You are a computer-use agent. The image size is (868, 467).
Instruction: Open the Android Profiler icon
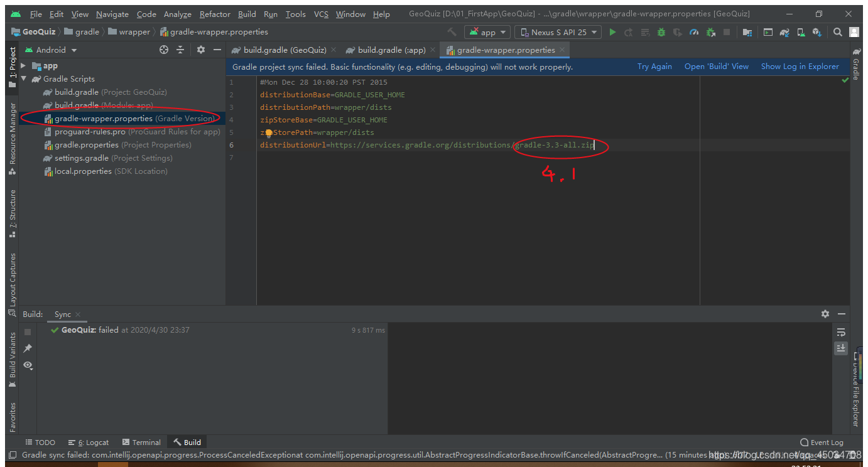pos(692,31)
